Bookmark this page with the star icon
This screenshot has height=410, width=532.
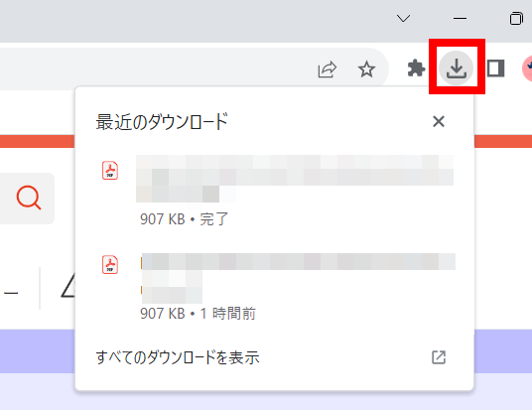366,69
